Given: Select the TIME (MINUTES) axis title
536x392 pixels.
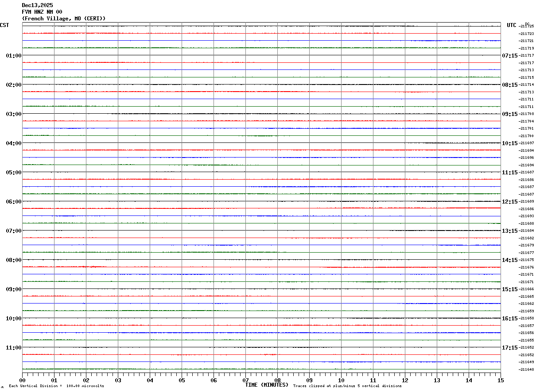Looking at the screenshot, I should [267, 385].
